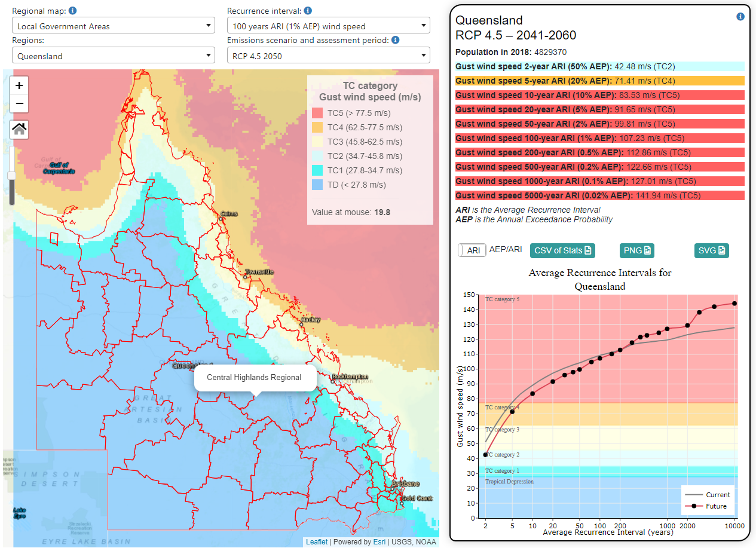Viewport: 756px width, 548px height.
Task: Download chart as SVG
Action: click(x=711, y=250)
